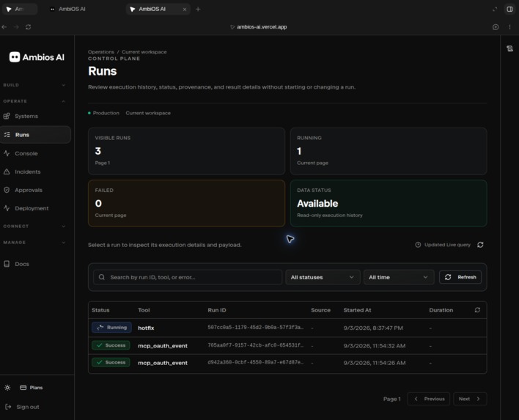Screen dimensions: 519x420
Task: Click the Production environment indicator
Action: point(103,113)
